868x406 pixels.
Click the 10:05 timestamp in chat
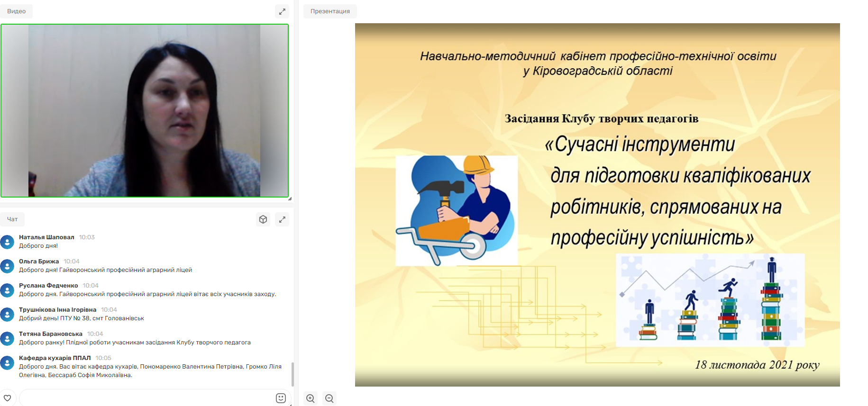103,358
